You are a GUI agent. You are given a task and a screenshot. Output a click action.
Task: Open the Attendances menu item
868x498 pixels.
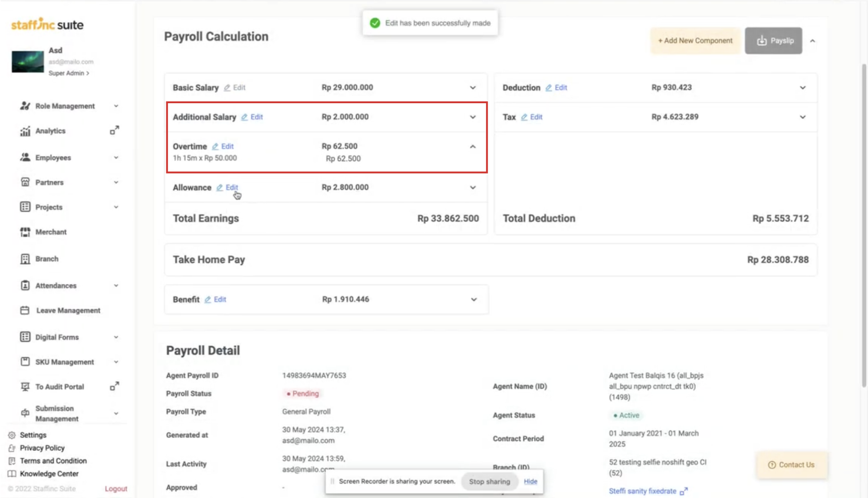point(56,285)
